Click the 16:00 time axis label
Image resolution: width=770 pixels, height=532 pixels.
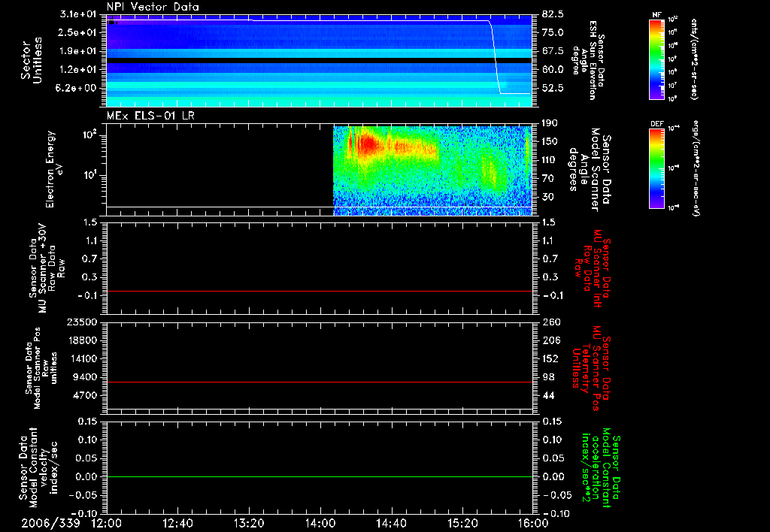[533, 523]
